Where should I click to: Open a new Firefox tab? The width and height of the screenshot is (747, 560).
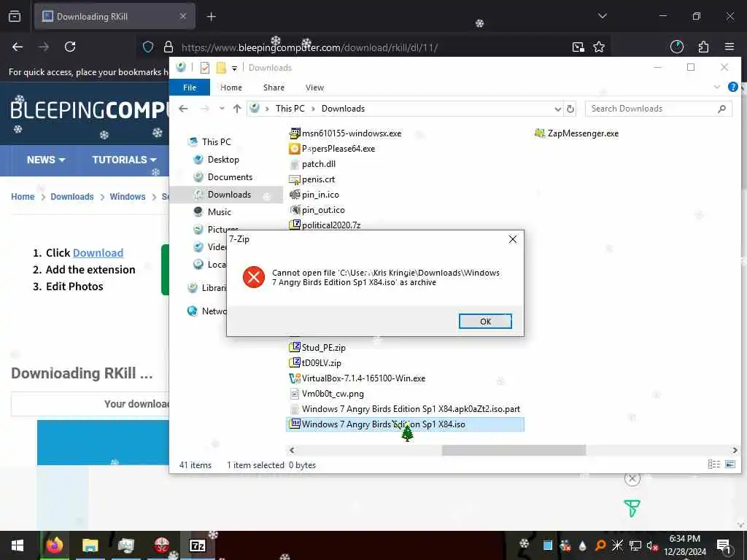tap(211, 17)
